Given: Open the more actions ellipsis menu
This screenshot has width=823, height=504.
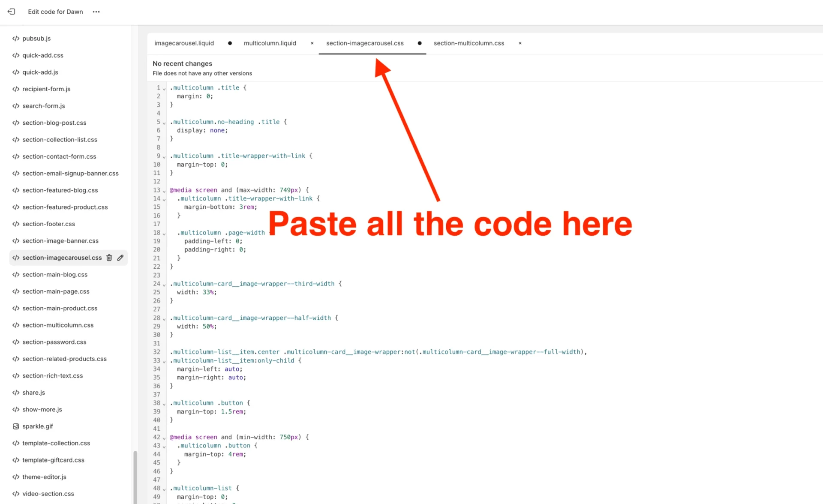Looking at the screenshot, I should coord(96,12).
